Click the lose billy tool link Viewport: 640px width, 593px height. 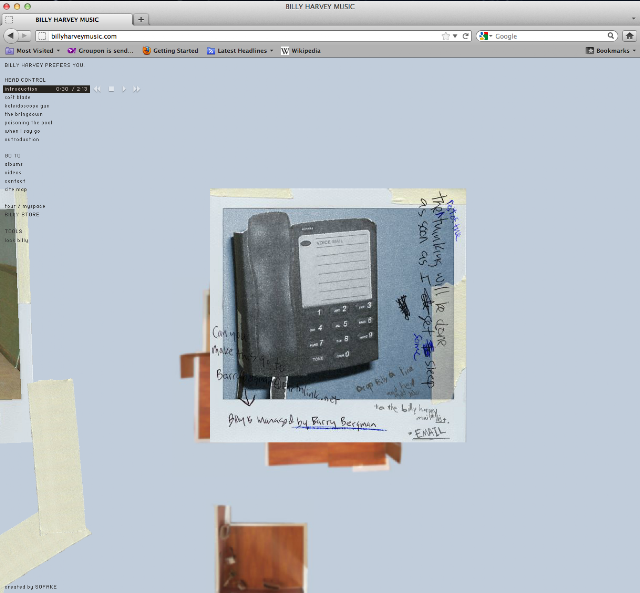[x=16, y=240]
